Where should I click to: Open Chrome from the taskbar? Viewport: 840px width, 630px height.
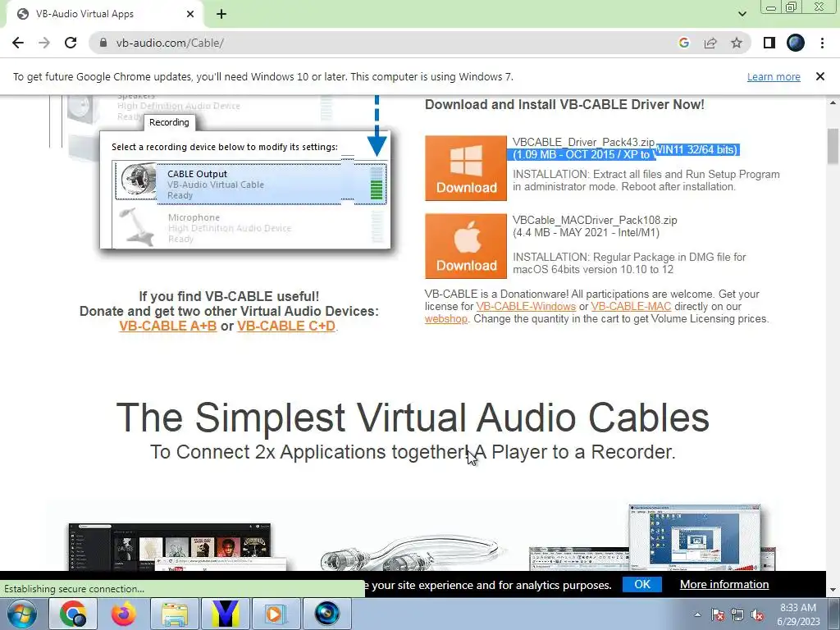pyautogui.click(x=73, y=614)
